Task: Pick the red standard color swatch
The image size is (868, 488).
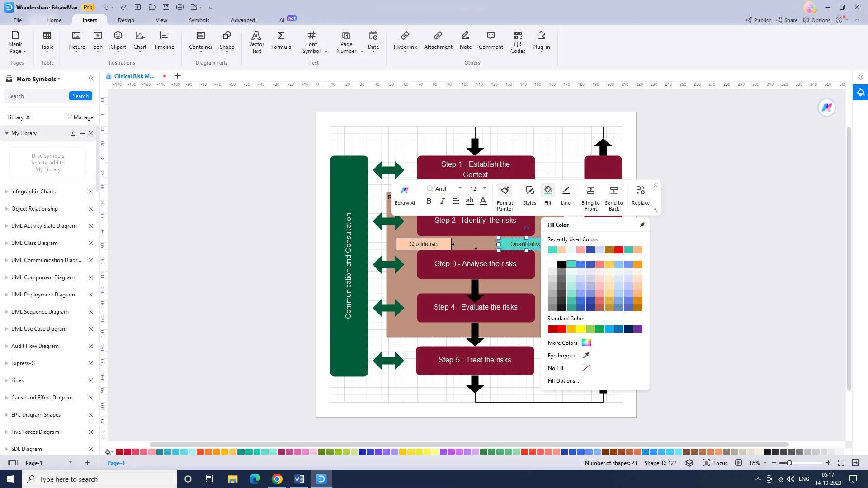Action: click(x=561, y=329)
